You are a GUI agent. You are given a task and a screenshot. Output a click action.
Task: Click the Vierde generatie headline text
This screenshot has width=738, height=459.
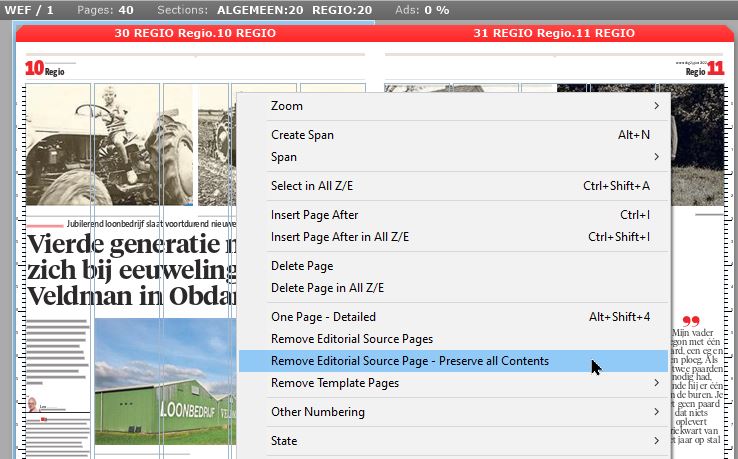pyautogui.click(x=130, y=270)
